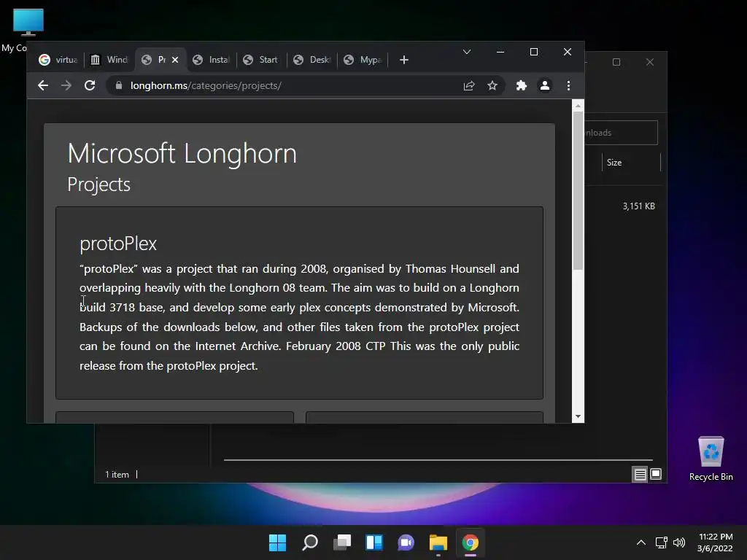Image resolution: width=747 pixels, height=560 pixels.
Task: Open Chrome's three-dot menu
Action: (568, 86)
